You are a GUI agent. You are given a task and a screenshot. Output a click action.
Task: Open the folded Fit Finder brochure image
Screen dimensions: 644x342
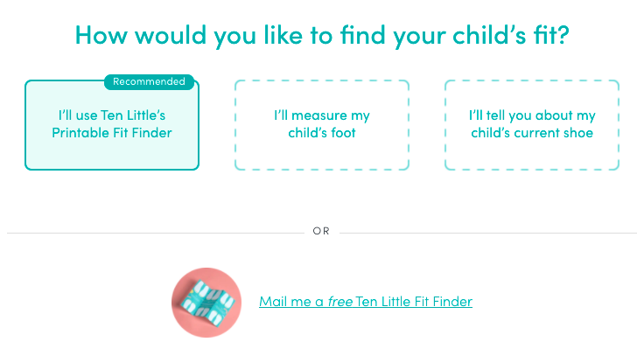pyautogui.click(x=206, y=303)
